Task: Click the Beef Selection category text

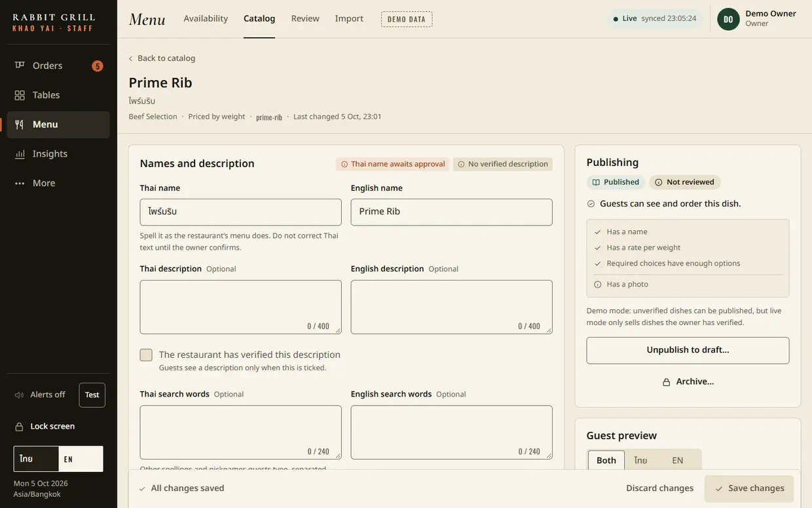Action: [x=153, y=117]
